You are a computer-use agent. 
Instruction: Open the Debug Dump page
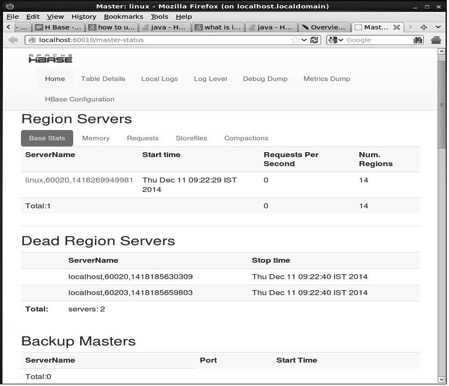(265, 79)
